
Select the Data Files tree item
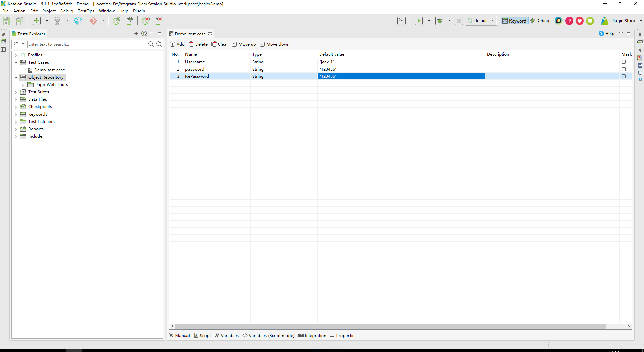point(37,99)
